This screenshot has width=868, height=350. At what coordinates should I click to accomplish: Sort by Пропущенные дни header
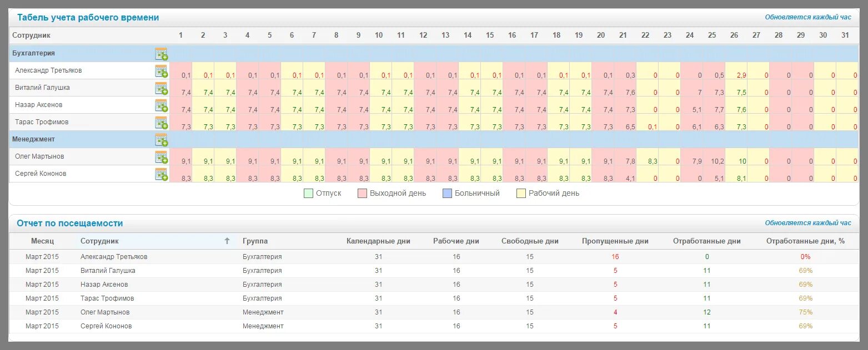(x=615, y=241)
